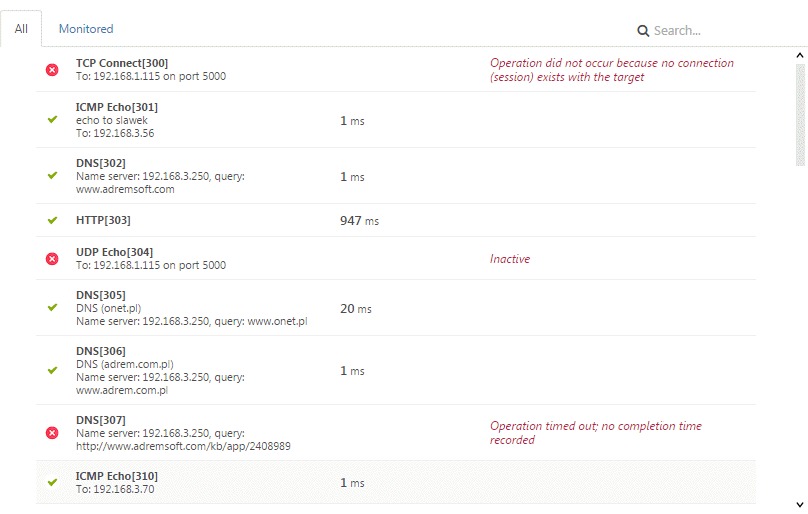Switch to the Monitored tab

point(86,29)
